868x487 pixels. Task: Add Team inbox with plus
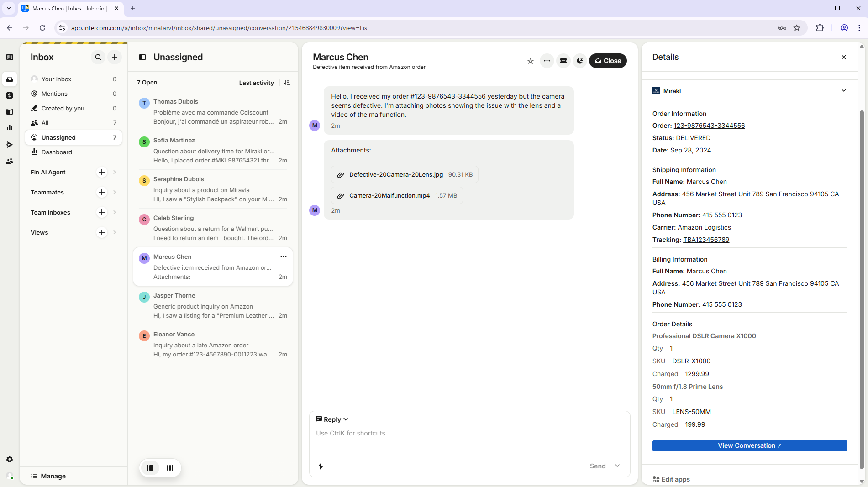click(102, 212)
